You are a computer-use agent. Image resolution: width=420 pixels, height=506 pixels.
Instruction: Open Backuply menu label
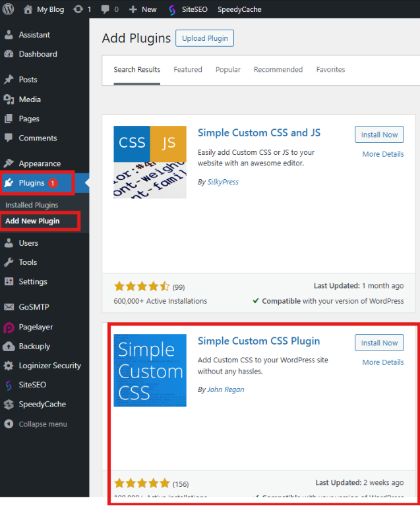click(34, 347)
